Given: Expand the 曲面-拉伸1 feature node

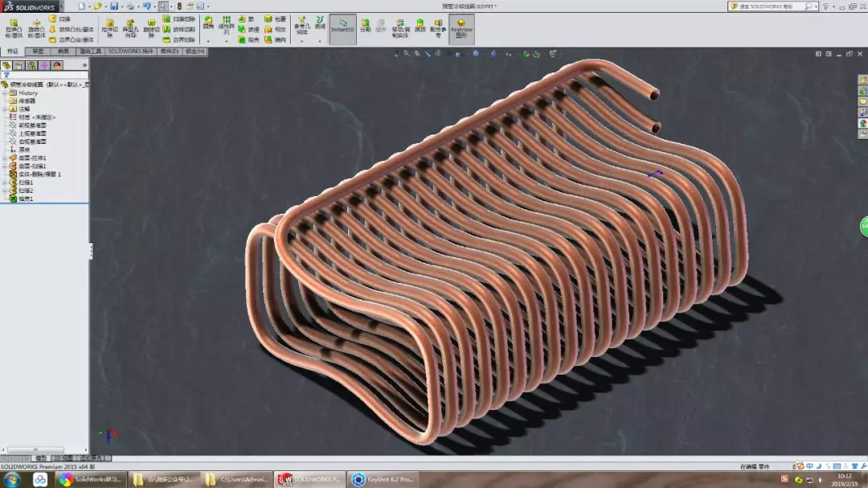Looking at the screenshot, I should [5, 158].
